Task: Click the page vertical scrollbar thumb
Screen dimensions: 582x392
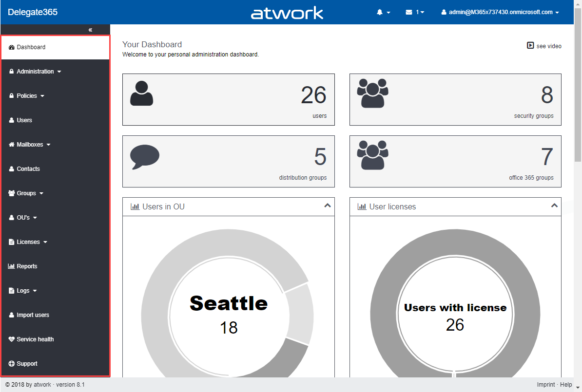Action: click(578, 85)
